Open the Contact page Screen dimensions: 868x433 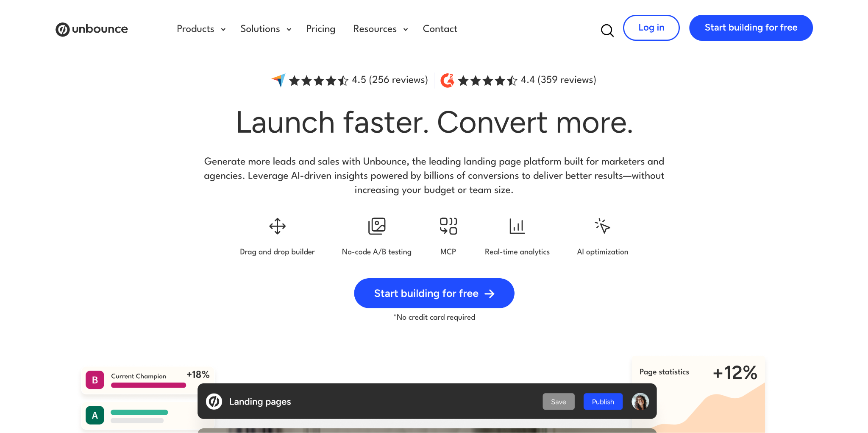coord(440,29)
